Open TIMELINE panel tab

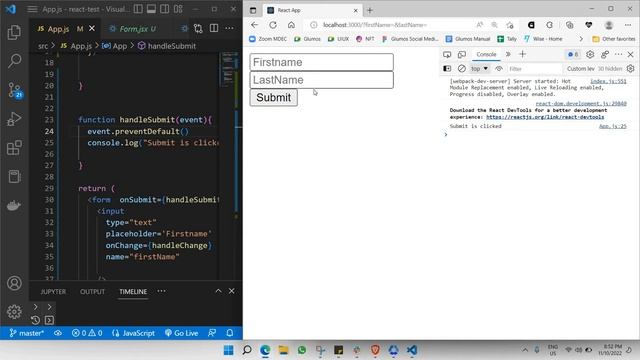(x=133, y=291)
